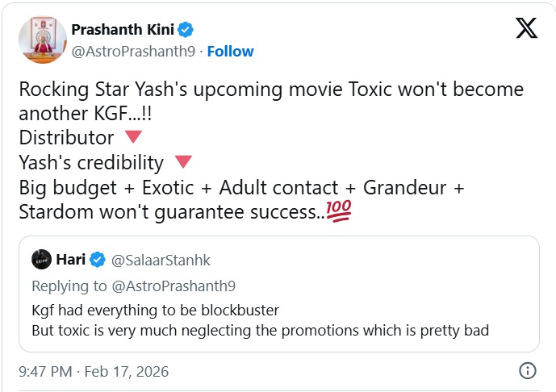The height and width of the screenshot is (392, 556).
Task: Open the Prashanth Kini display name
Action: [123, 30]
